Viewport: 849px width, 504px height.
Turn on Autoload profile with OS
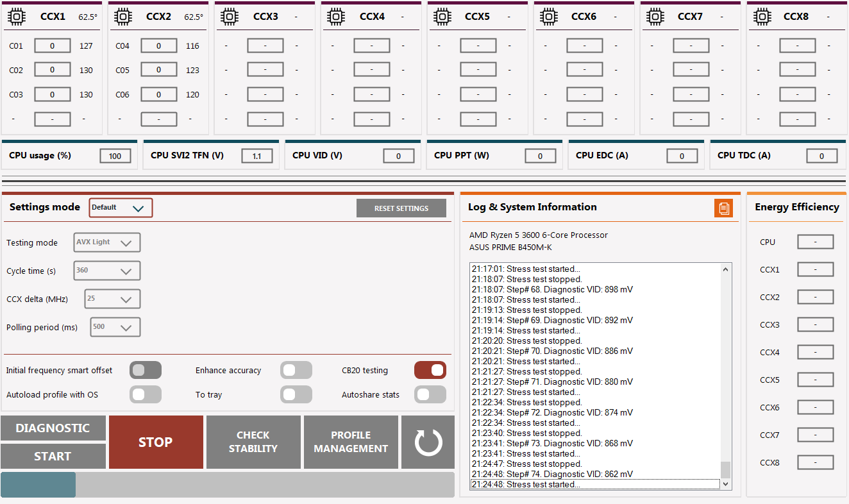(146, 394)
